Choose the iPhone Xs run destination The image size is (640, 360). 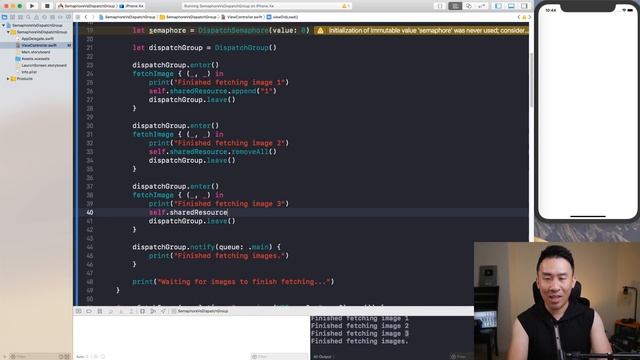[131, 6]
